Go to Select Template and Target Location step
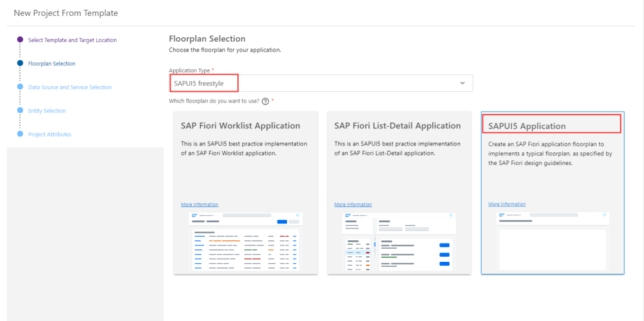This screenshot has width=644, height=321. pyautogui.click(x=72, y=40)
